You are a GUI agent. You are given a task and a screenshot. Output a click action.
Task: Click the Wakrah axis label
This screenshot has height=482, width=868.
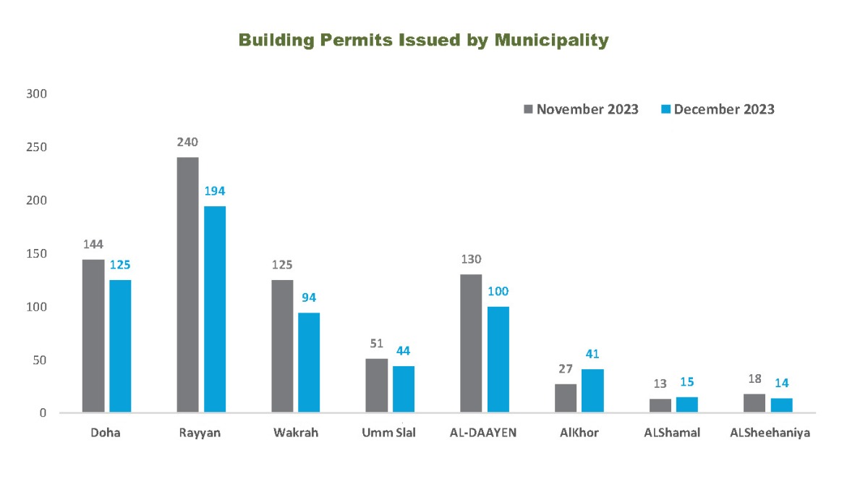[x=295, y=433]
